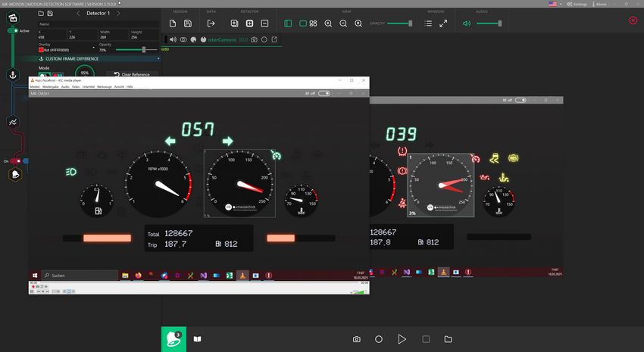Zoom in using the magnifier plus icon

point(328,23)
